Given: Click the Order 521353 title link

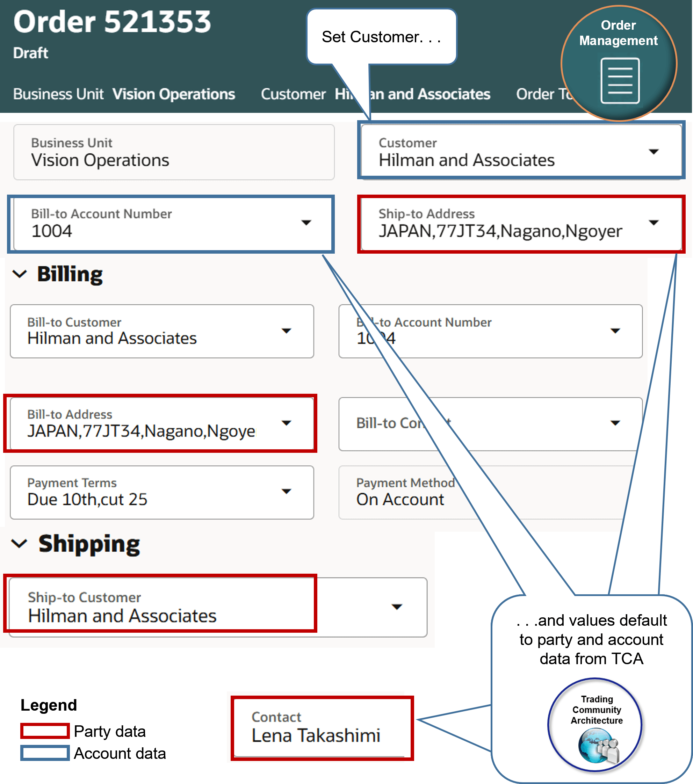Looking at the screenshot, I should coord(111,22).
